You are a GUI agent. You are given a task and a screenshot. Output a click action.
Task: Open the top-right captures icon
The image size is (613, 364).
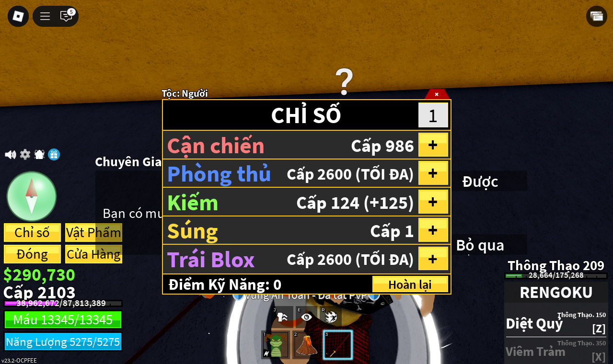click(x=597, y=16)
